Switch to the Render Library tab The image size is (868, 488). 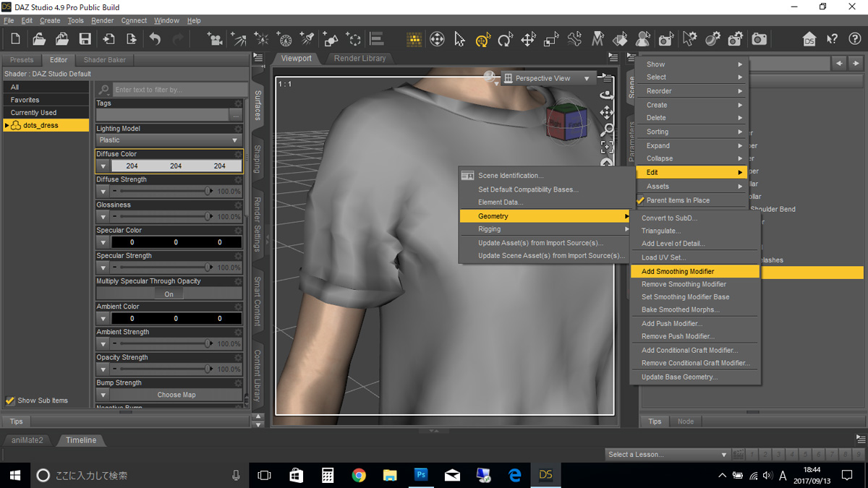(359, 58)
